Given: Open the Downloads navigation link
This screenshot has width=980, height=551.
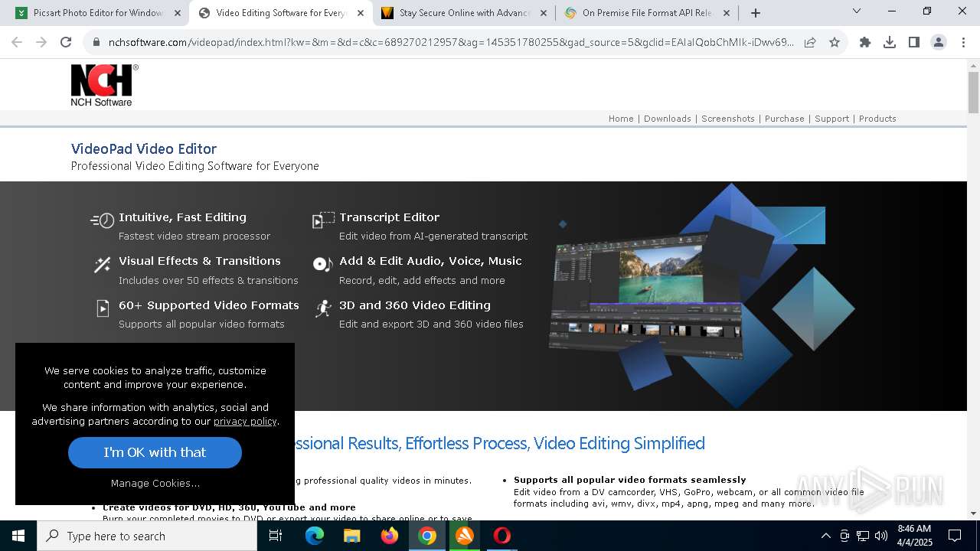Looking at the screenshot, I should pyautogui.click(x=668, y=119).
